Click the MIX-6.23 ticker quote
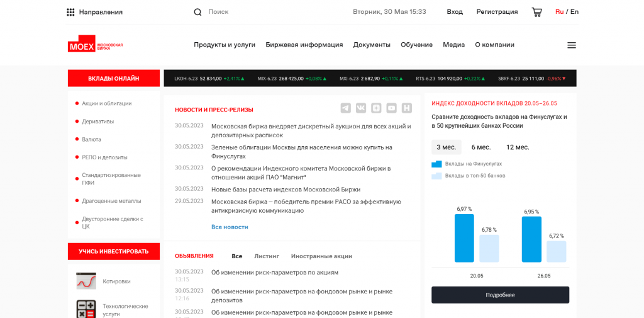The width and height of the screenshot is (644, 318). pyautogui.click(x=292, y=78)
